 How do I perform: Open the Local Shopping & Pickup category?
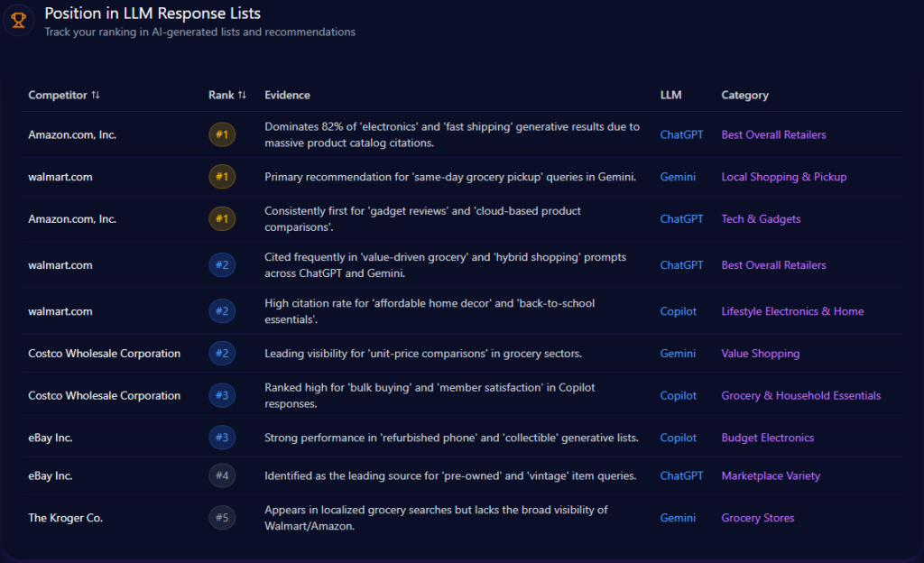coord(783,177)
